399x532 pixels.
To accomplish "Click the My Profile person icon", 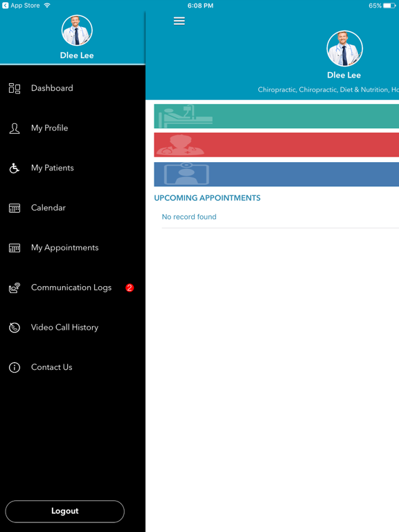I will point(15,128).
